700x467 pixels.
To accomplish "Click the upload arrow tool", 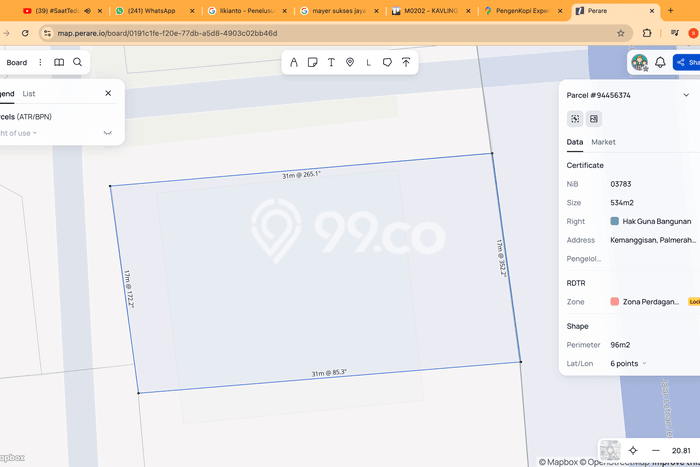I will pyautogui.click(x=406, y=63).
